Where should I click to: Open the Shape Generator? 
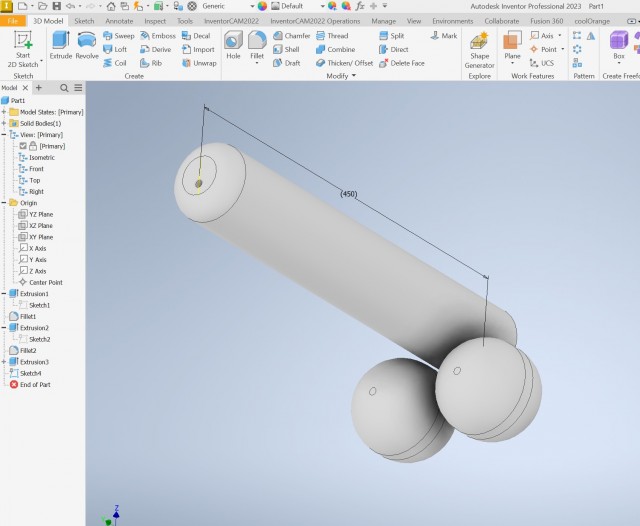point(479,50)
